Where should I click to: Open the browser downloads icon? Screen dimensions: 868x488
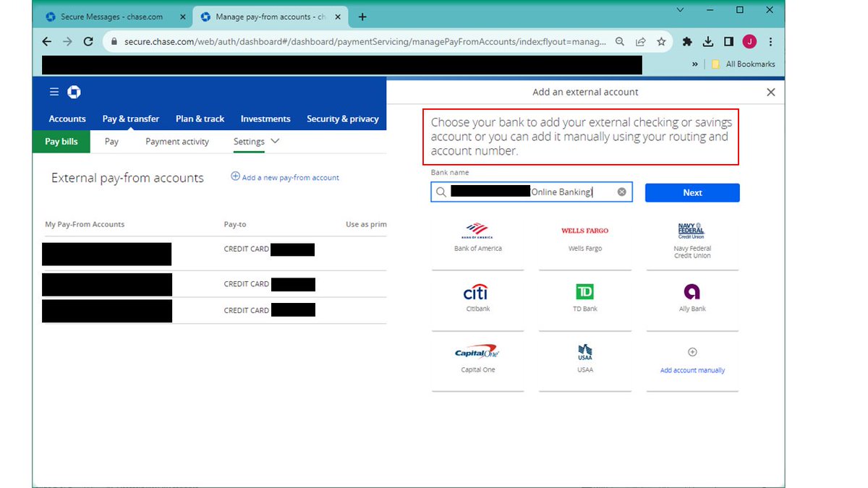tap(708, 42)
